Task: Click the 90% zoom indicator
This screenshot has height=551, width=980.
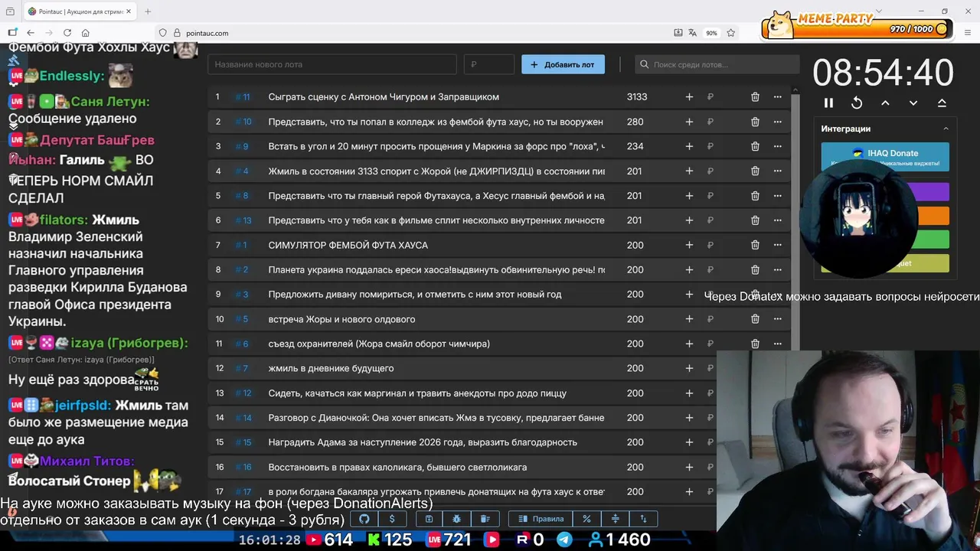Action: tap(712, 33)
